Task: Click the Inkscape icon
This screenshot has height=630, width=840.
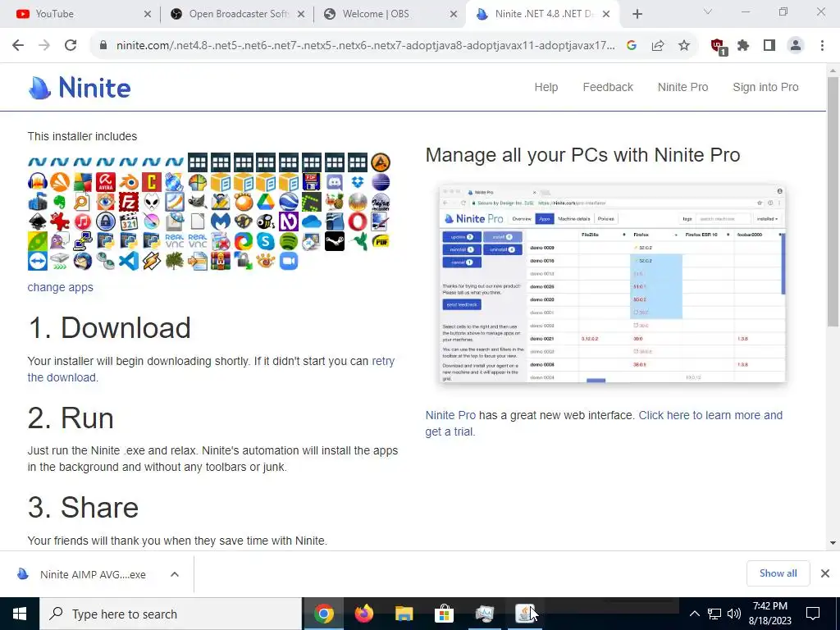Action: click(x=38, y=221)
